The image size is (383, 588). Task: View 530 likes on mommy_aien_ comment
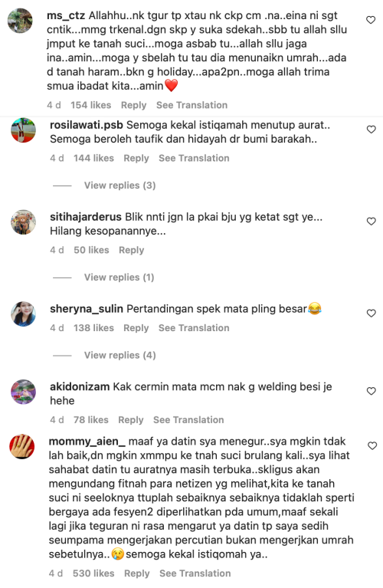coord(93,573)
